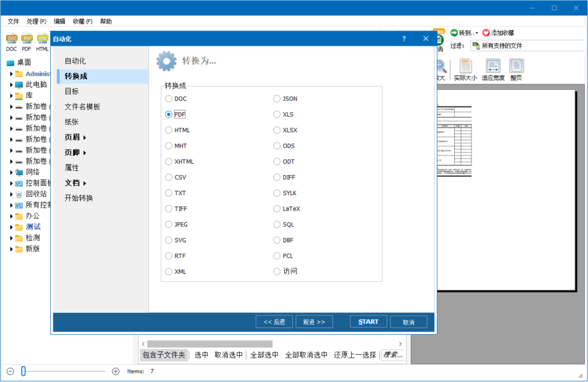Click the zoom out minus icon at bottom
This screenshot has height=382, width=588.
point(10,371)
